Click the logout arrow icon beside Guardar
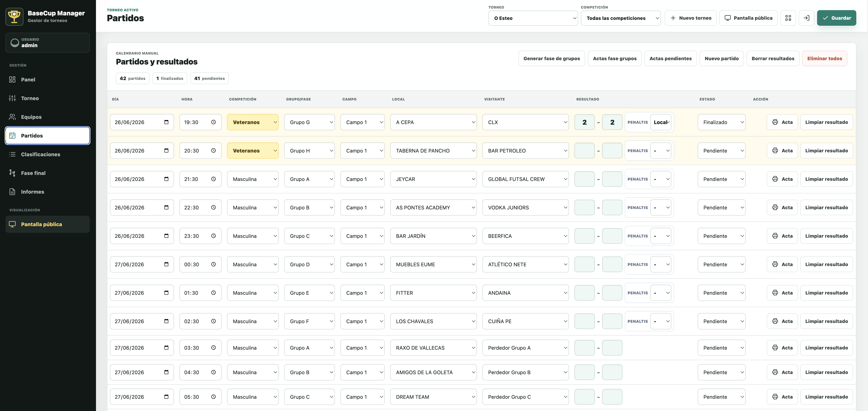868x411 pixels. (x=806, y=18)
